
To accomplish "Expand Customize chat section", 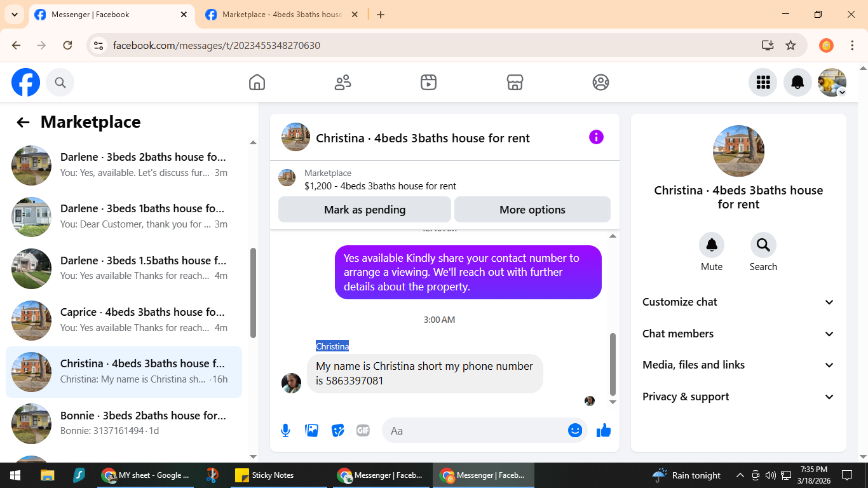I will 738,302.
